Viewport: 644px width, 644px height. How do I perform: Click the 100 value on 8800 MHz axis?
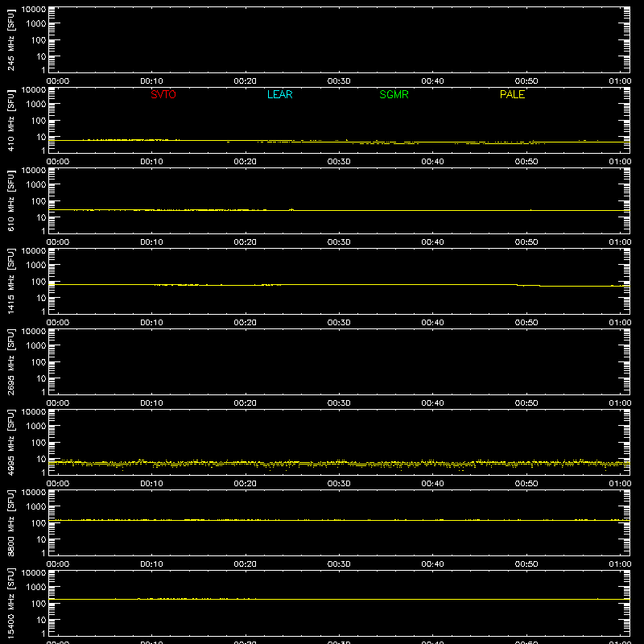click(x=39, y=523)
